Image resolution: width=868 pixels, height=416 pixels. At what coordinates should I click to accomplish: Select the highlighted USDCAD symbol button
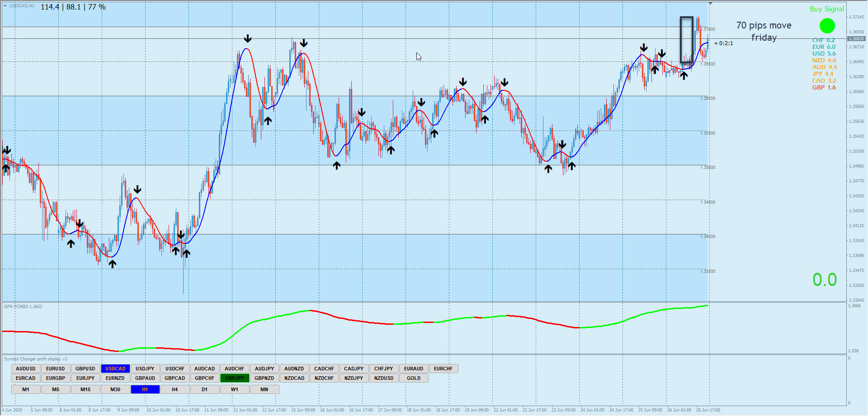click(x=115, y=369)
